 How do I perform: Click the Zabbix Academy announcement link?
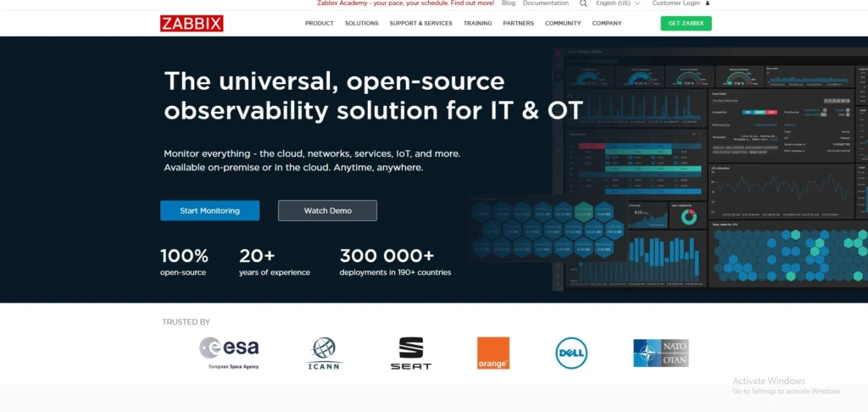[406, 3]
